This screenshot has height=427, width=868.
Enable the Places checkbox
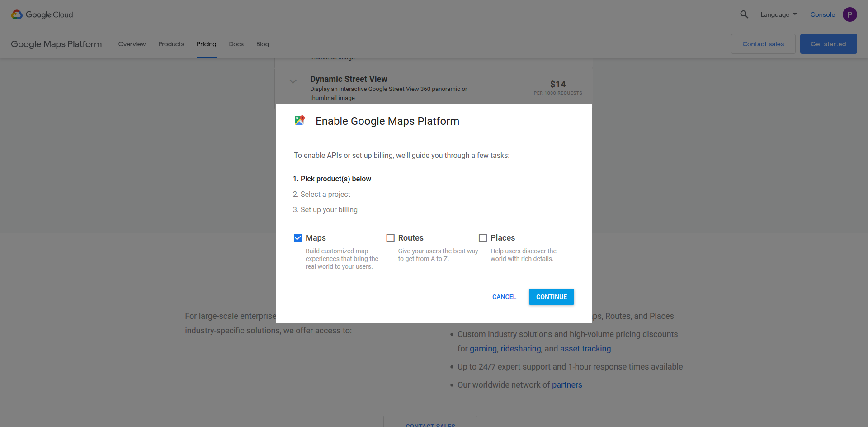click(483, 238)
